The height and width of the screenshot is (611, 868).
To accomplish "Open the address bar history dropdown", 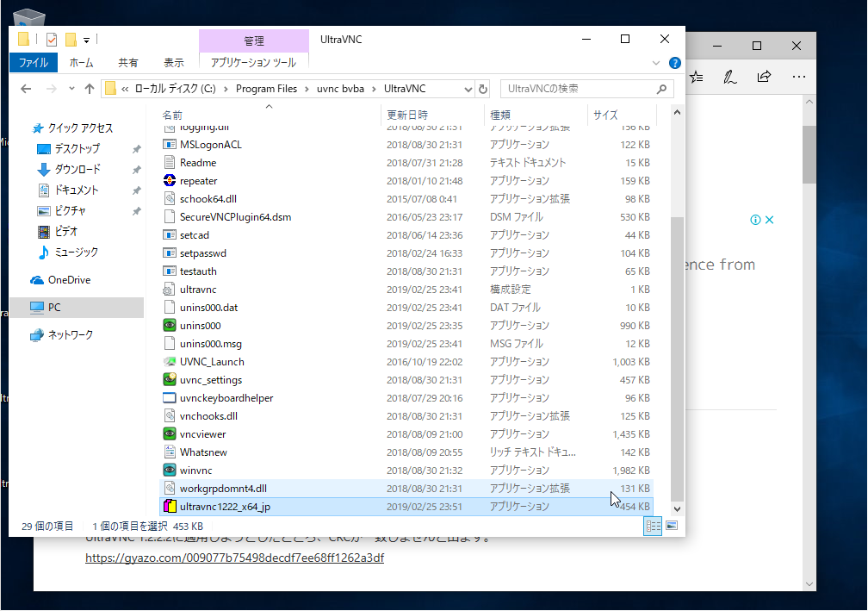I will (468, 89).
